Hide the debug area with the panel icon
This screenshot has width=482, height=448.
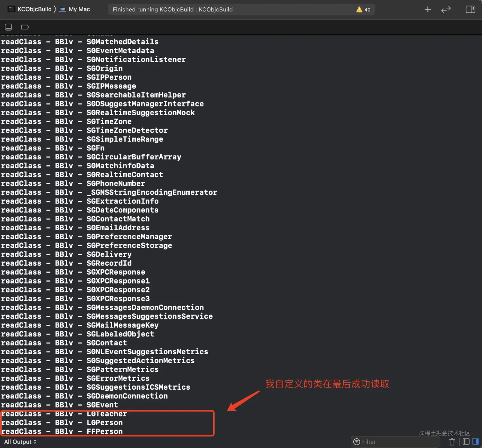[9, 27]
